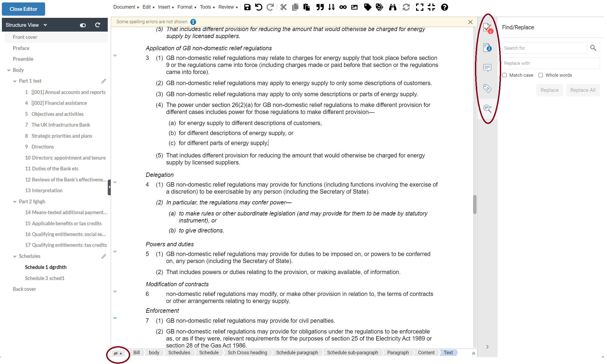Open the Format menu
Image resolution: width=607 pixels, height=364 pixels.
click(187, 7)
